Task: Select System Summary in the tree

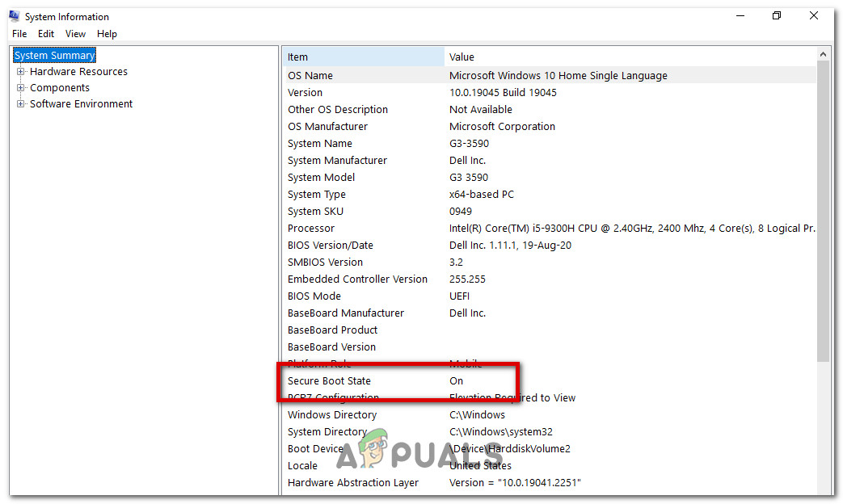Action: click(54, 56)
